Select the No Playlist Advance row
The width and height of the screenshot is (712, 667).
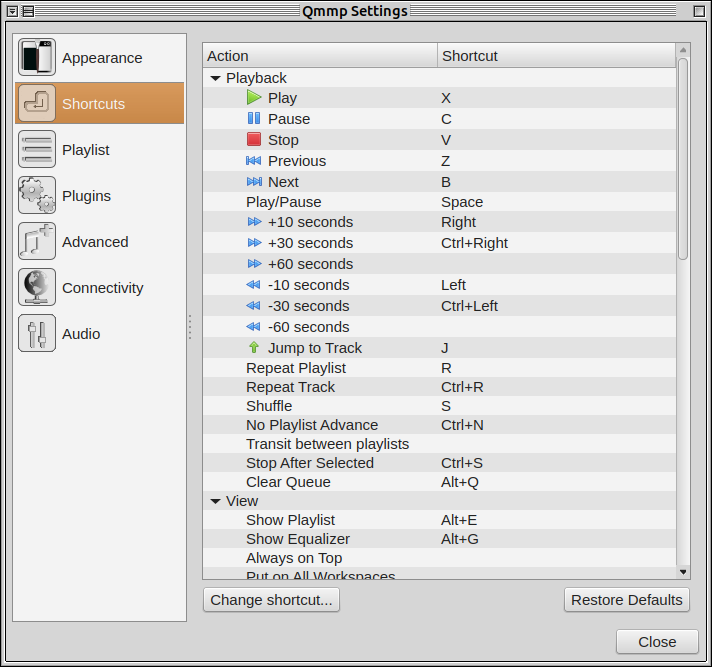coord(439,425)
